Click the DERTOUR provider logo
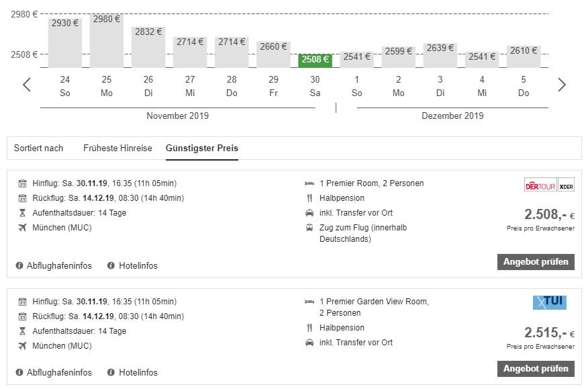The image size is (588, 389). (548, 184)
